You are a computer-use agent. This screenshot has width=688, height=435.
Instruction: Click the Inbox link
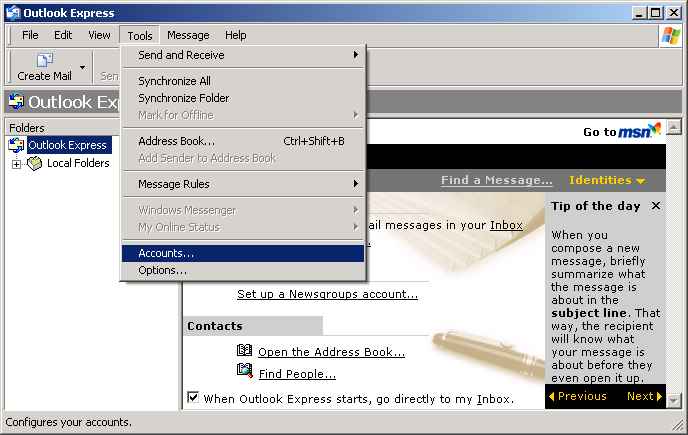[506, 225]
